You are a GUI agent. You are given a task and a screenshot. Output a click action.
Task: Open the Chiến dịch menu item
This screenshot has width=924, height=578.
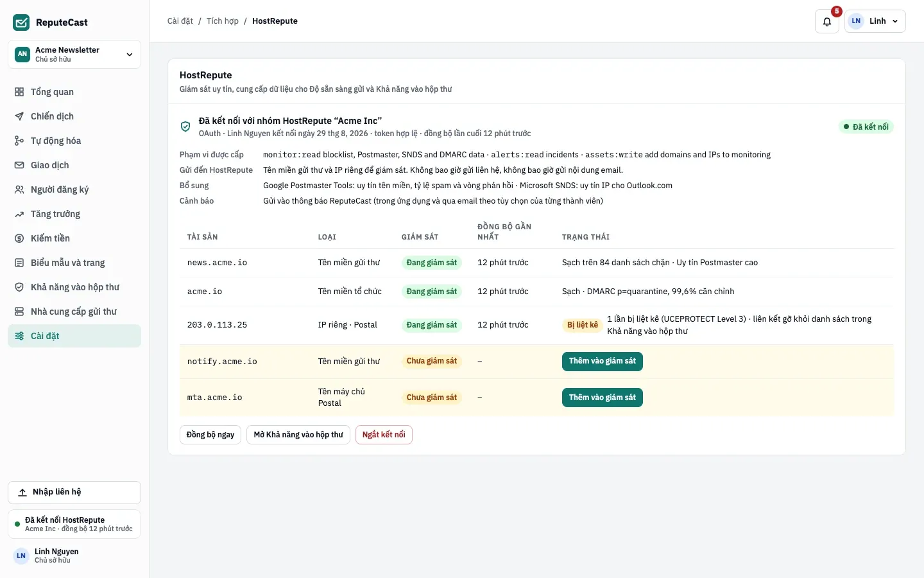[74, 116]
